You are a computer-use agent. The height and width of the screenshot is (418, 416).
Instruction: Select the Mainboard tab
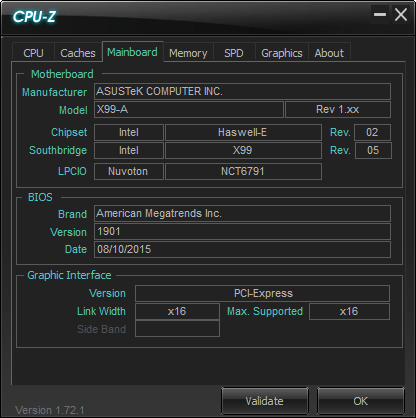(x=132, y=52)
